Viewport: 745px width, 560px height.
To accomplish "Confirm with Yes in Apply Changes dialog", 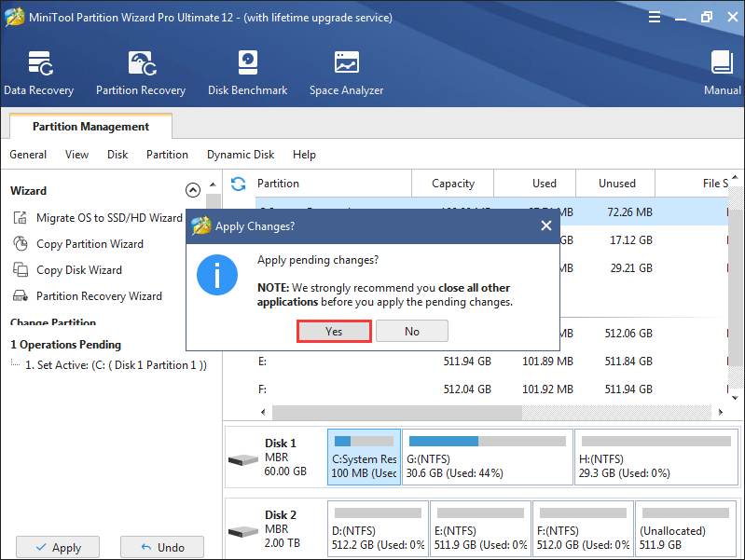I will pos(334,331).
